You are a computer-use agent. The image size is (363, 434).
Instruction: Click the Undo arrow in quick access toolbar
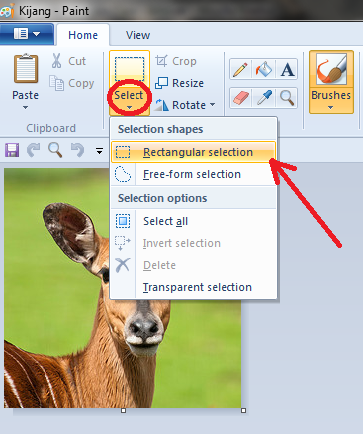[77, 150]
